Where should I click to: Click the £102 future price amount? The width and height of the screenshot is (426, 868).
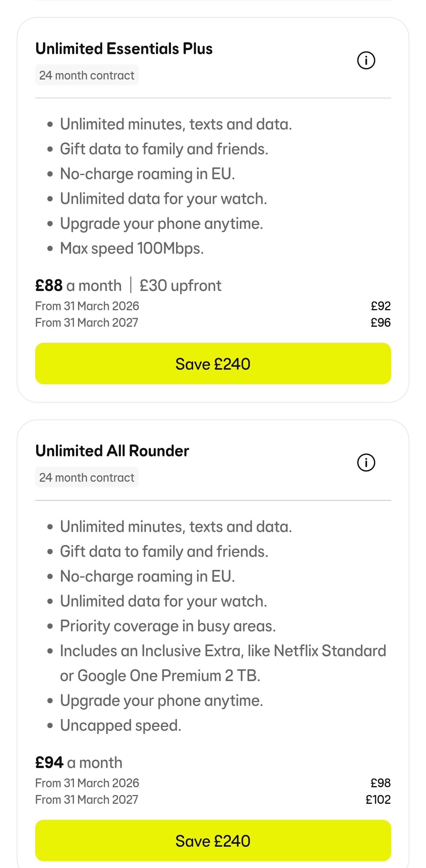tap(378, 800)
